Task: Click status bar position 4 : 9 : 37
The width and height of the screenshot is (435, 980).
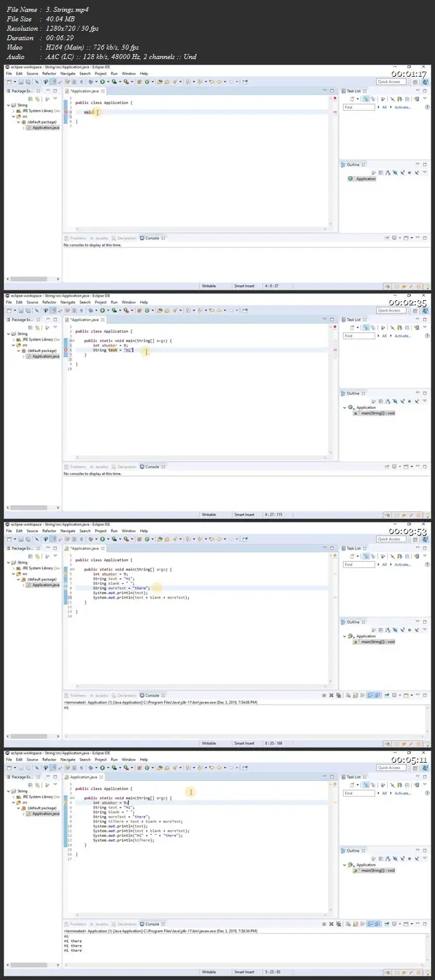Action: click(272, 286)
